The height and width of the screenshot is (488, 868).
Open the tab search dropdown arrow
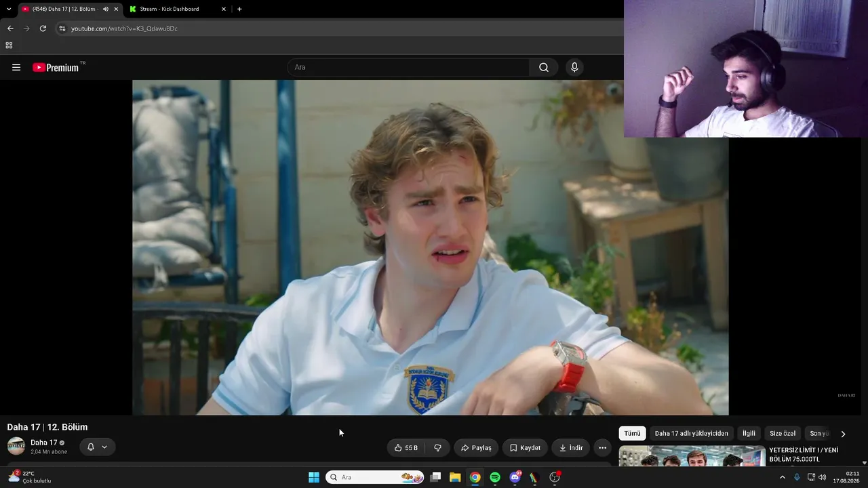[x=9, y=9]
